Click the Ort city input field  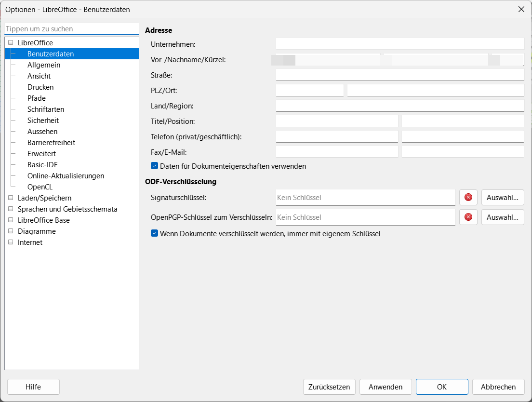pyautogui.click(x=436, y=90)
